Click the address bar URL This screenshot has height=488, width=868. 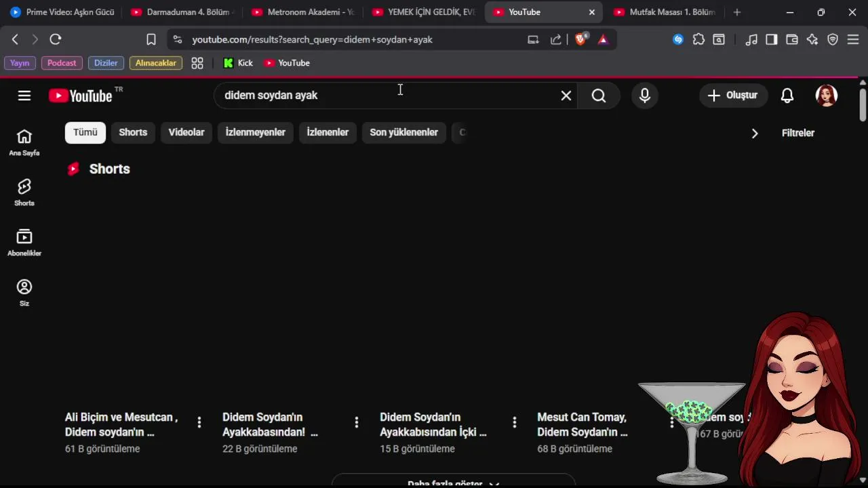(313, 39)
